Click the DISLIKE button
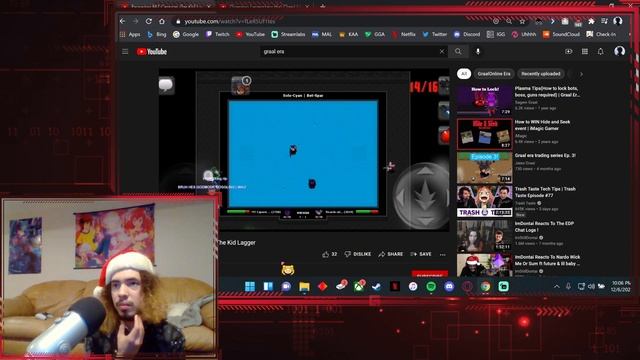The height and width of the screenshot is (360, 640). [x=358, y=254]
